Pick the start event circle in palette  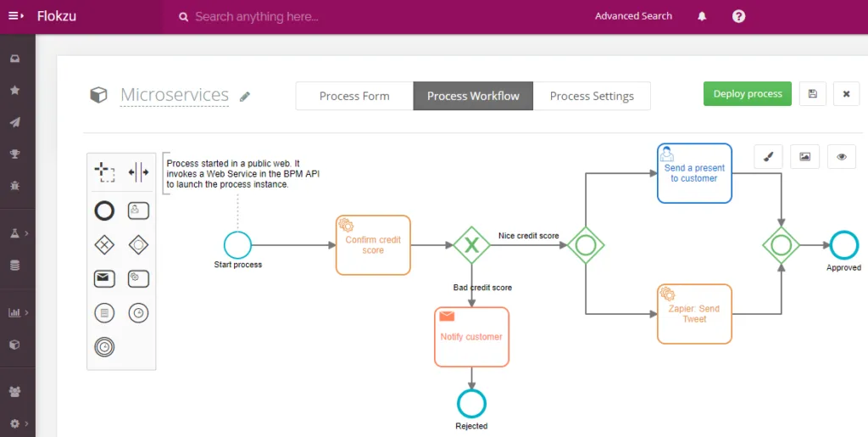point(104,211)
